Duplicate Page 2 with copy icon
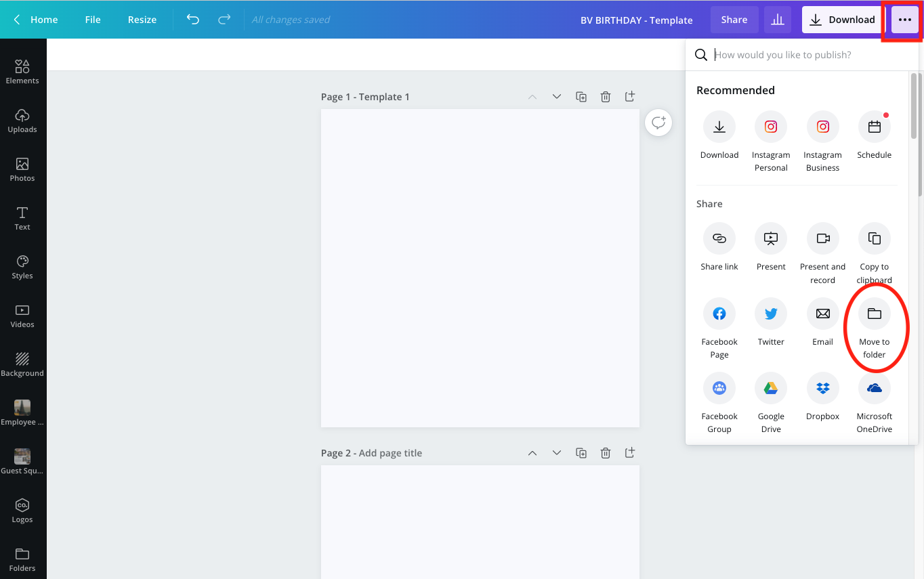The height and width of the screenshot is (579, 924). (581, 453)
